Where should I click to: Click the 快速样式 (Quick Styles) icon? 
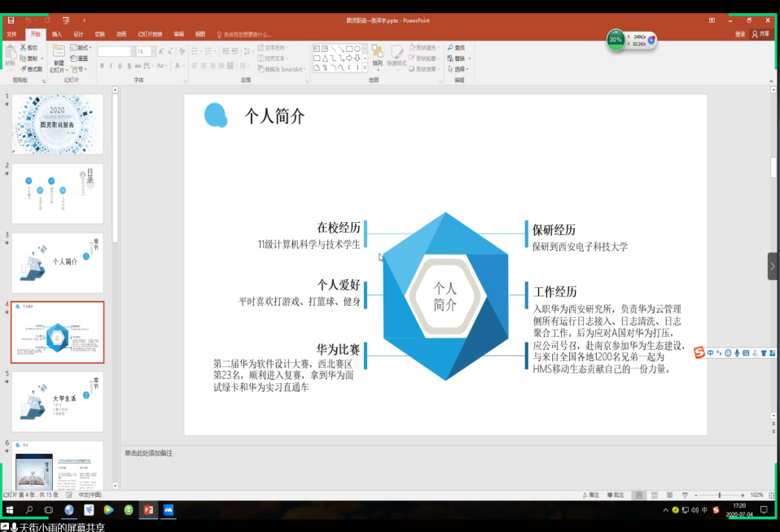click(397, 55)
